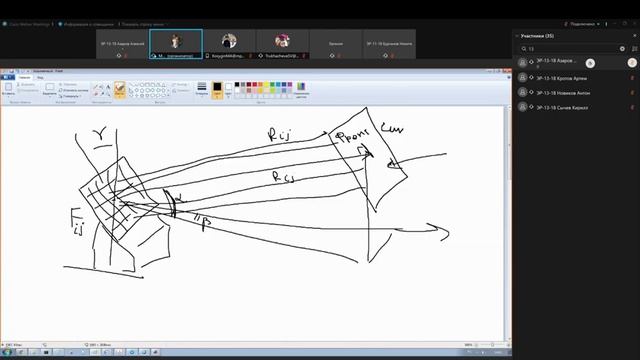This screenshot has height=360, width=640.
Task: Pick the gray color in palette top row
Action: point(243,84)
